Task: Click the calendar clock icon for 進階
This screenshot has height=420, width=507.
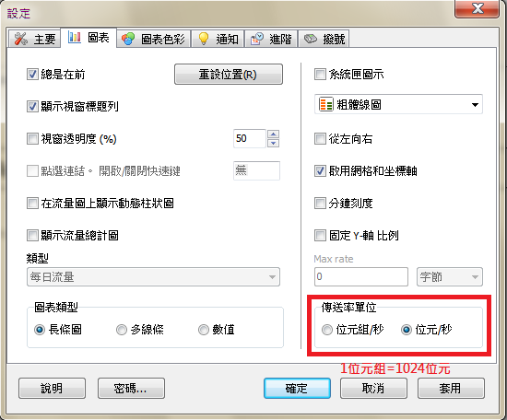Action: [257, 39]
